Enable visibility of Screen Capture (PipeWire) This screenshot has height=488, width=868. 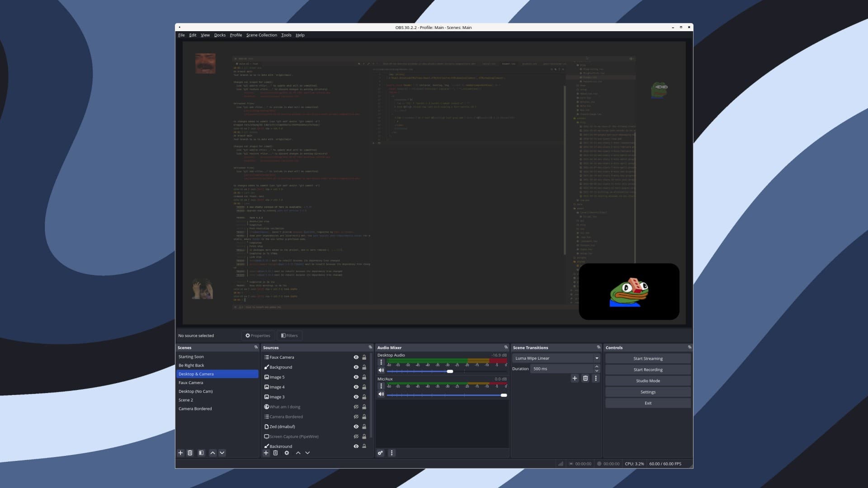356,436
